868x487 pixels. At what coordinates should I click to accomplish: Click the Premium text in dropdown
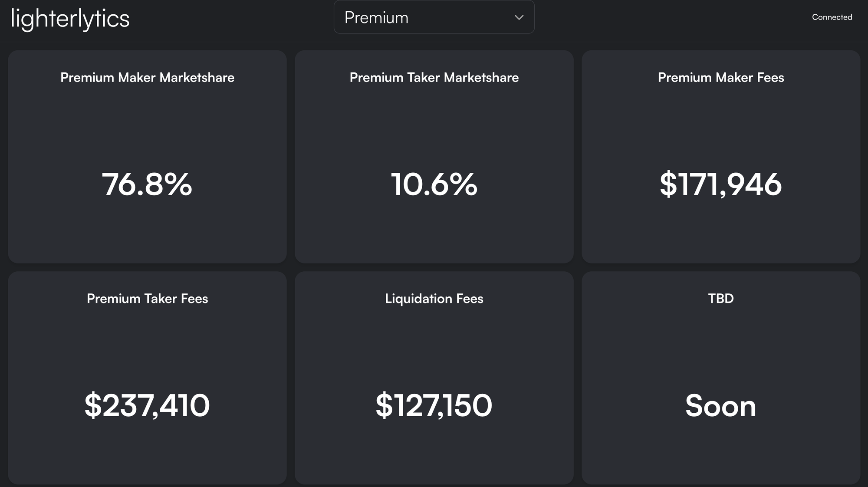coord(376,18)
